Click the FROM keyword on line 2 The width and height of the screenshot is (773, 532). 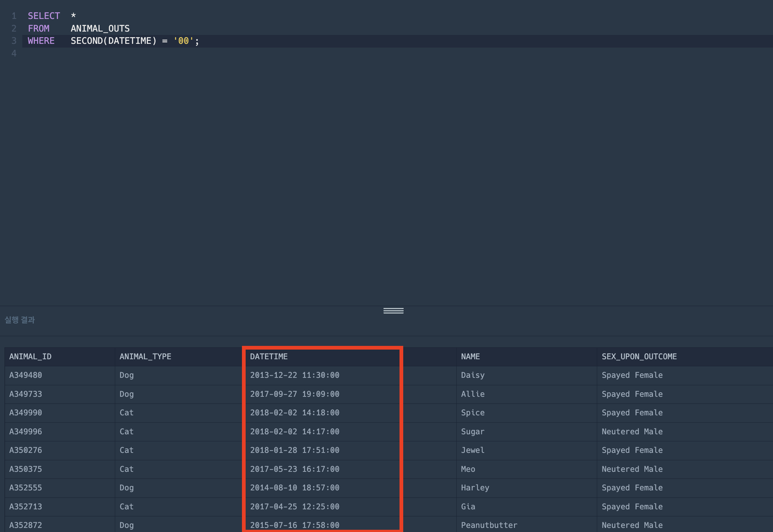click(x=38, y=29)
